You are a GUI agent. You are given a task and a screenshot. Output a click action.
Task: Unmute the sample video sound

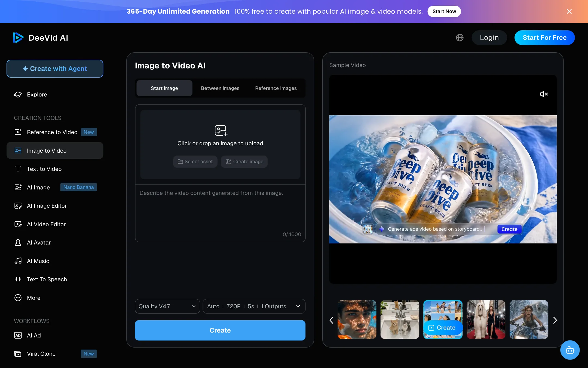coord(544,94)
